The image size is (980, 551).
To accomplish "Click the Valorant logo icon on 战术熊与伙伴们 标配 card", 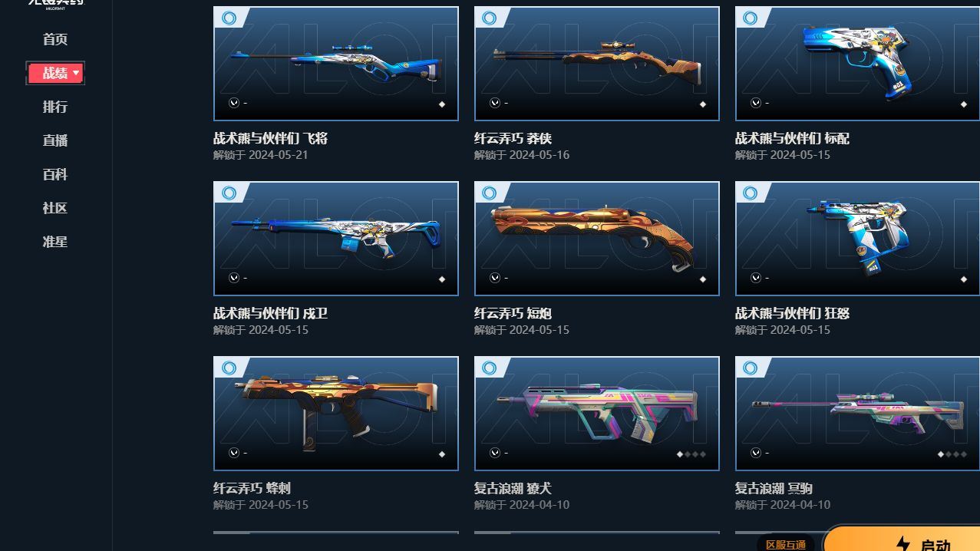I will 756,103.
